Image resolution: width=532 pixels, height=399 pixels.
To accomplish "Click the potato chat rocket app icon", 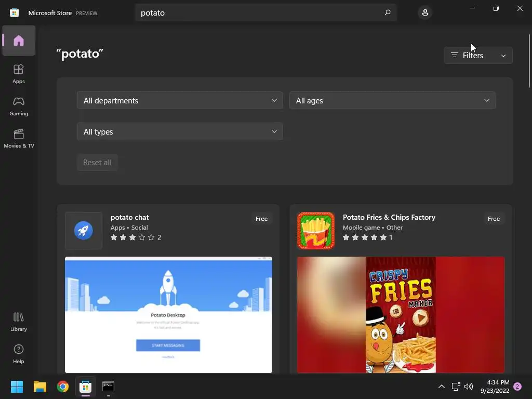I will pyautogui.click(x=84, y=231).
